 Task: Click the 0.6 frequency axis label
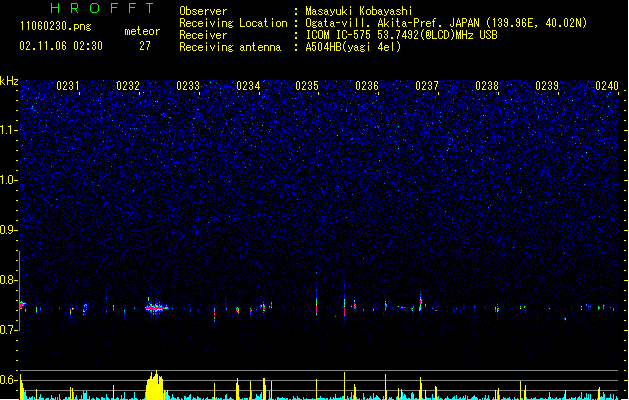[x=9, y=380]
